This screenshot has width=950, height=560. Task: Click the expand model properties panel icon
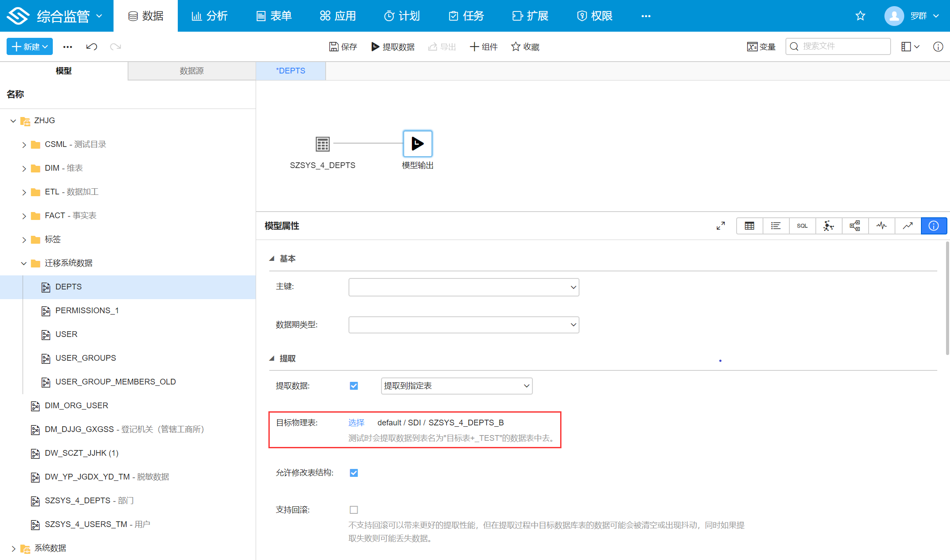click(720, 226)
